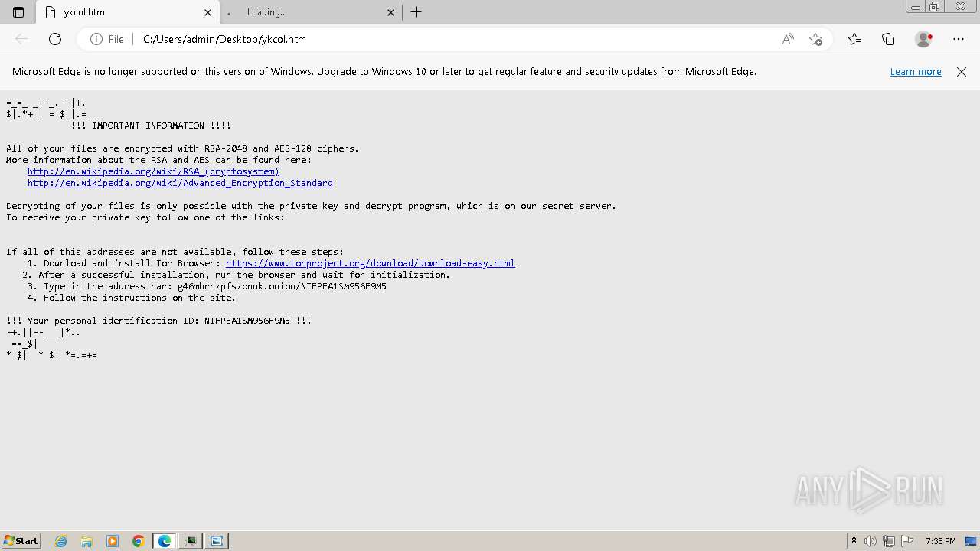Open the 7:38 PM clock
Image resolution: width=980 pixels, height=551 pixels.
click(940, 541)
